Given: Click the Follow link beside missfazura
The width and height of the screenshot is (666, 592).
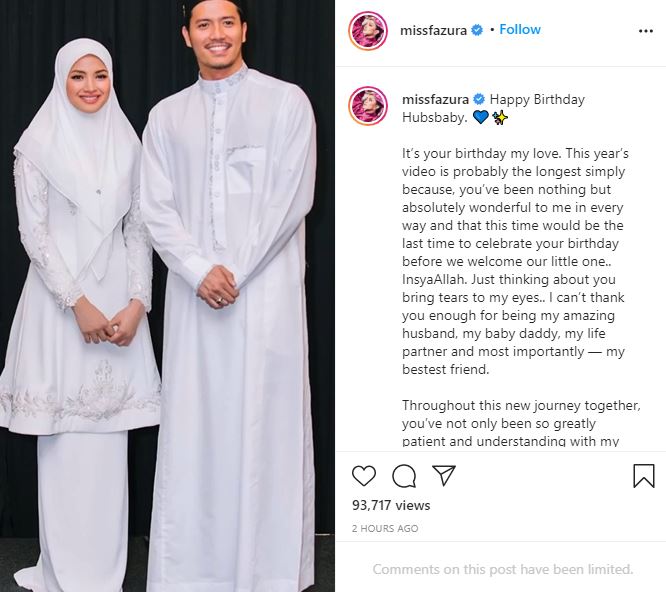Looking at the screenshot, I should (x=520, y=29).
